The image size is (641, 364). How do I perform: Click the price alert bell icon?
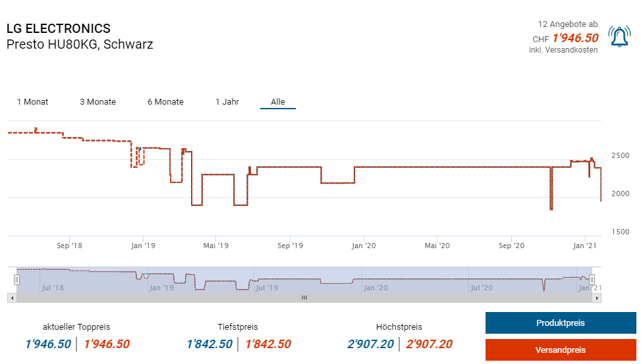point(619,37)
